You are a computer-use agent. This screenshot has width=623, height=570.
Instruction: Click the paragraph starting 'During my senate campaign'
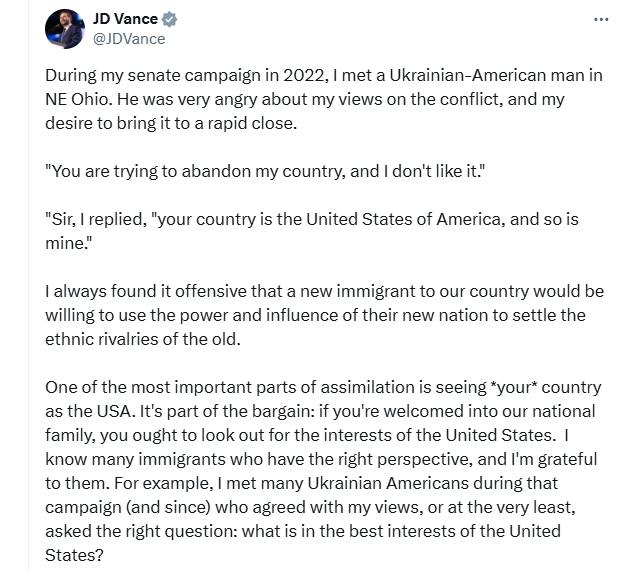pos(324,99)
